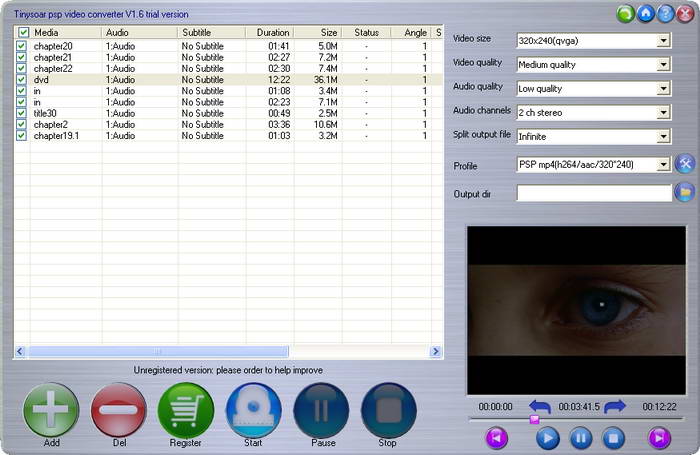700x455 pixels.
Task: Click the video preview thumbnail
Action: [x=576, y=310]
